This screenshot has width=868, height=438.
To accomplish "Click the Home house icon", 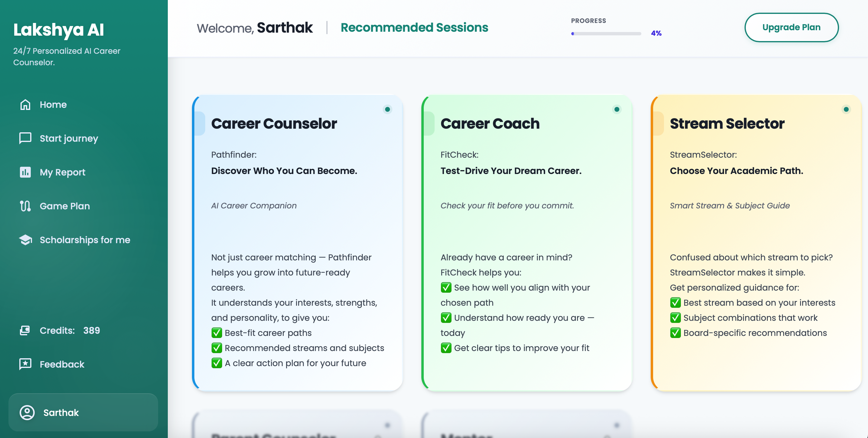I will coord(25,105).
